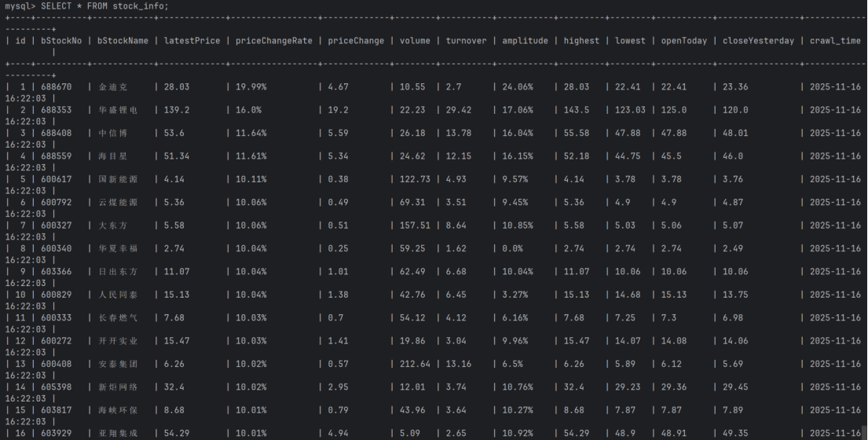Select stock number 688670
Viewport: 868px width, 440px height.
pyautogui.click(x=56, y=87)
